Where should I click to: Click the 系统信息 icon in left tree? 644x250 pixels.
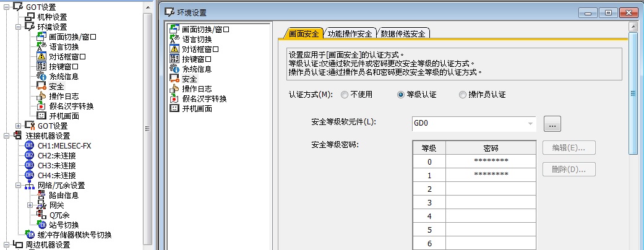point(41,76)
